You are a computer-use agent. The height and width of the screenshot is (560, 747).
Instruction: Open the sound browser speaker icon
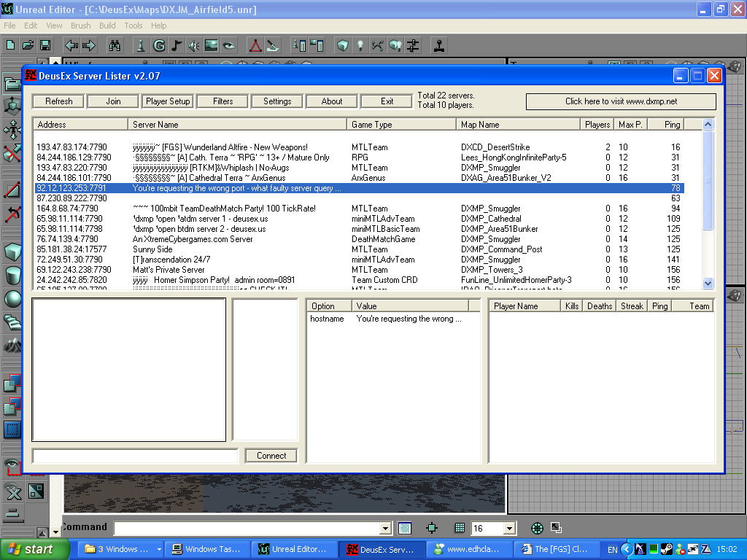[x=193, y=46]
